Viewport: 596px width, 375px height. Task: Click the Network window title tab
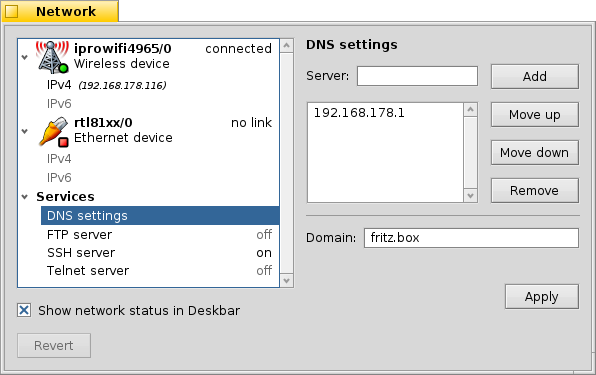[60, 11]
